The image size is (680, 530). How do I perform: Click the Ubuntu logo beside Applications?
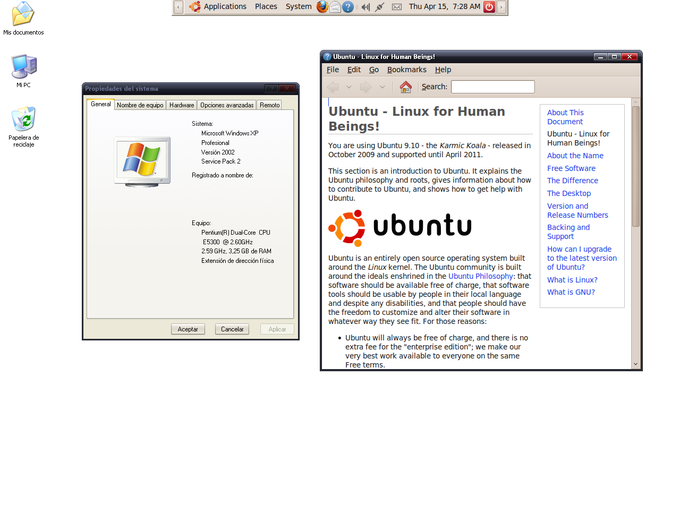pyautogui.click(x=195, y=7)
